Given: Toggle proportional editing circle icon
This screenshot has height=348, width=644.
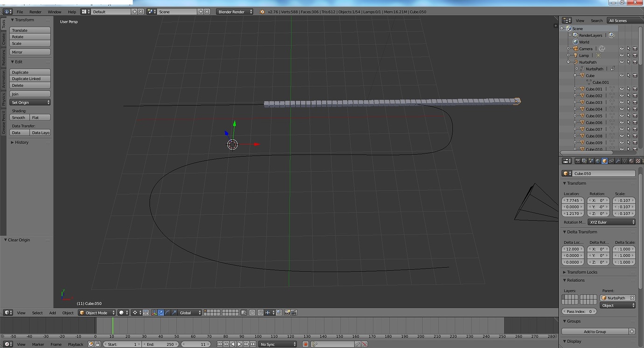Looking at the screenshot, I should (x=252, y=313).
